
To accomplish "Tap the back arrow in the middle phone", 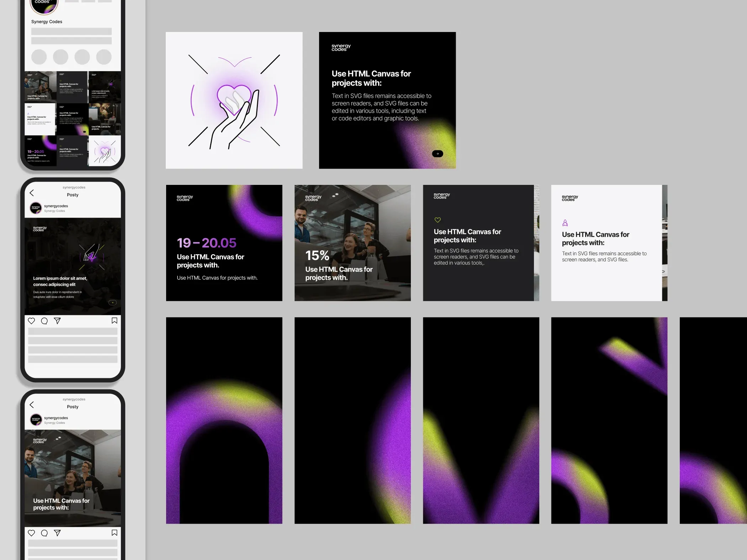I will tap(32, 193).
